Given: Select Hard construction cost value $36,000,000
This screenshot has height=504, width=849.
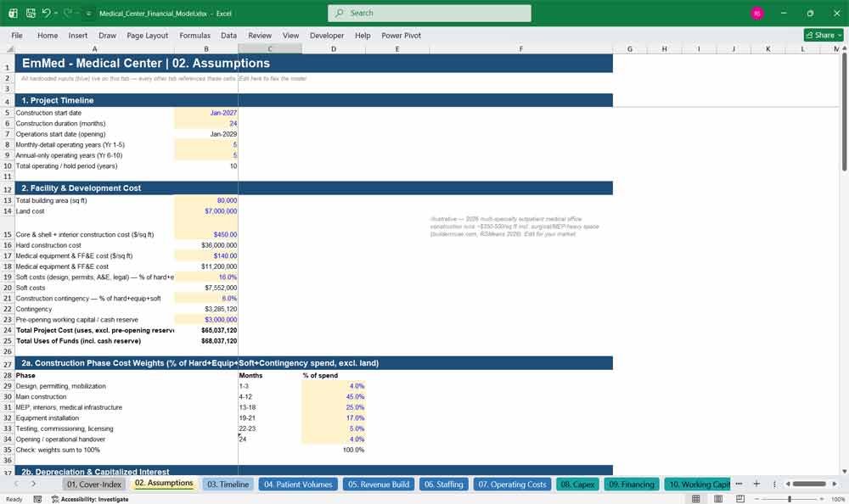Looking at the screenshot, I should (x=206, y=245).
